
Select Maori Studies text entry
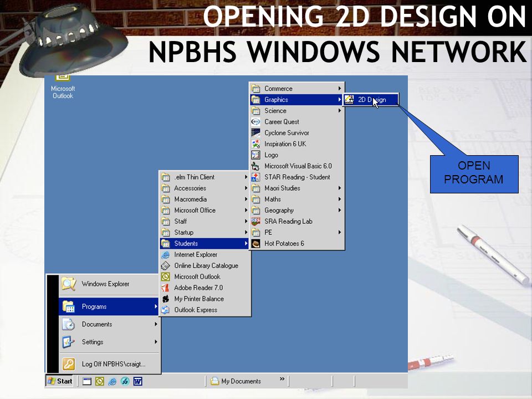282,188
